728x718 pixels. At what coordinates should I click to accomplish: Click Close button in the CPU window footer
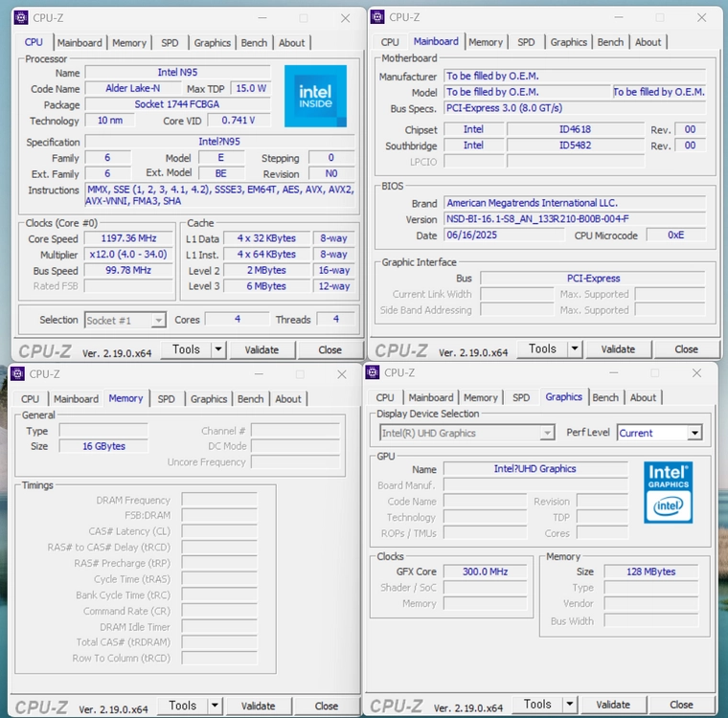(x=330, y=350)
